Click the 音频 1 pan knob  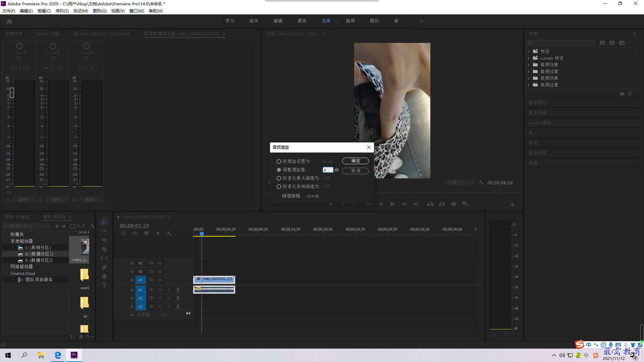[x=19, y=46]
